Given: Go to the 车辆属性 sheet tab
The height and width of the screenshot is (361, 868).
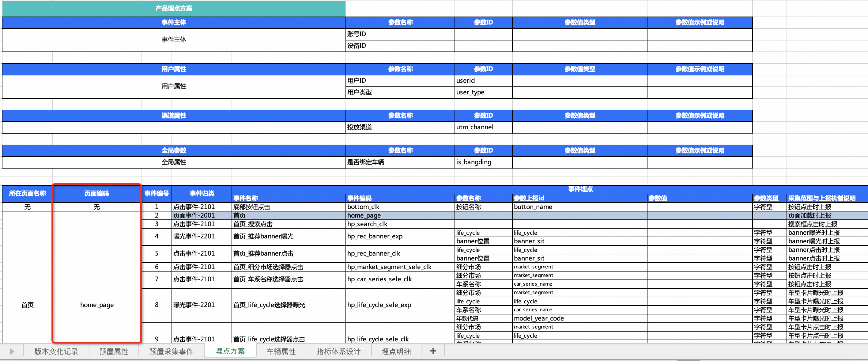Looking at the screenshot, I should [x=281, y=351].
